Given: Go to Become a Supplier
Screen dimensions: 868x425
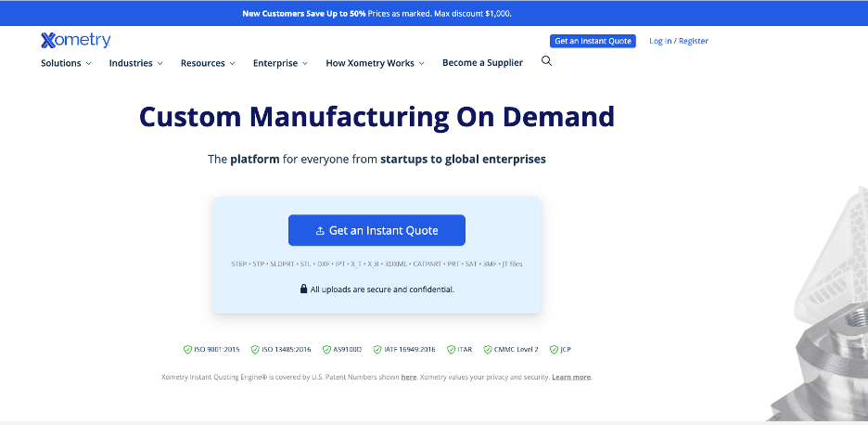Looking at the screenshot, I should [x=483, y=62].
